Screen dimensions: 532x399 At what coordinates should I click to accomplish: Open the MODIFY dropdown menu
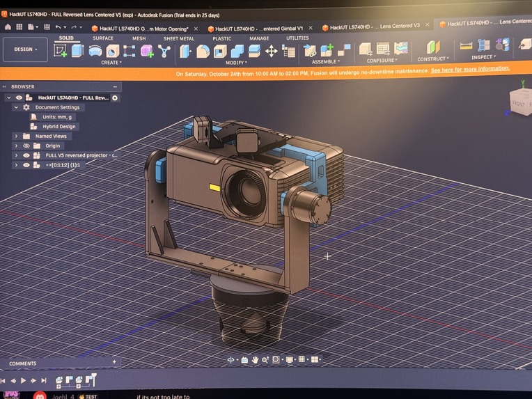[x=236, y=63]
